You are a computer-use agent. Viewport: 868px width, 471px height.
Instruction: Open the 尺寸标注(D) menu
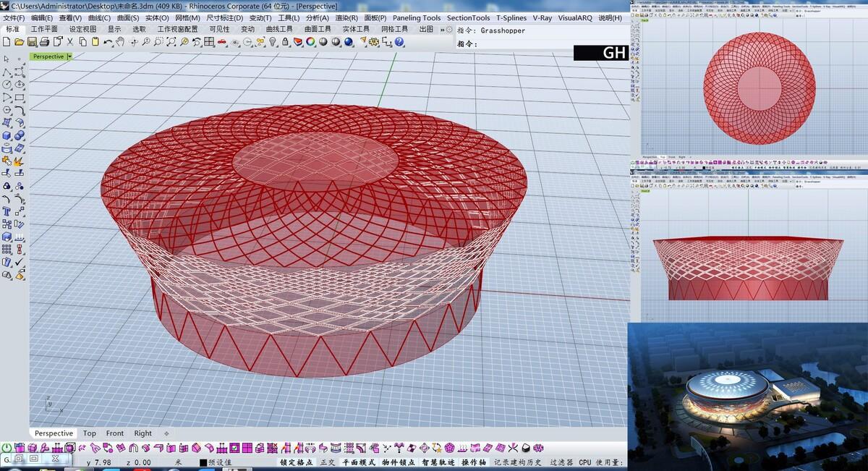click(225, 18)
